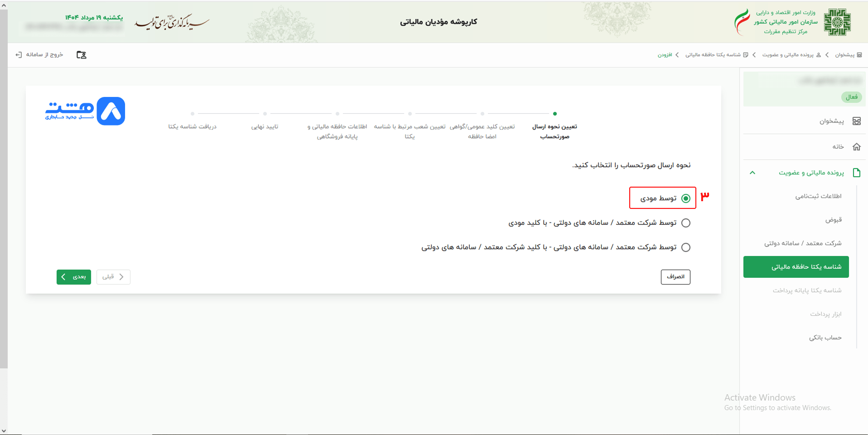Select the توسط مودی radio option
The image size is (868, 435).
point(686,198)
